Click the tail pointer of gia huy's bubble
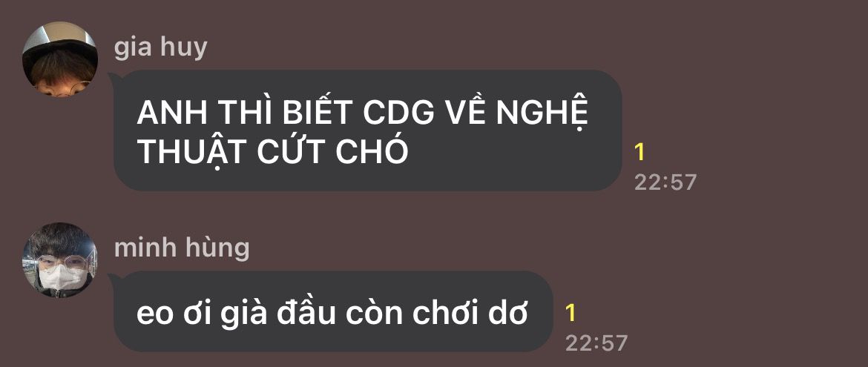This screenshot has height=367, width=868. pyautogui.click(x=112, y=77)
